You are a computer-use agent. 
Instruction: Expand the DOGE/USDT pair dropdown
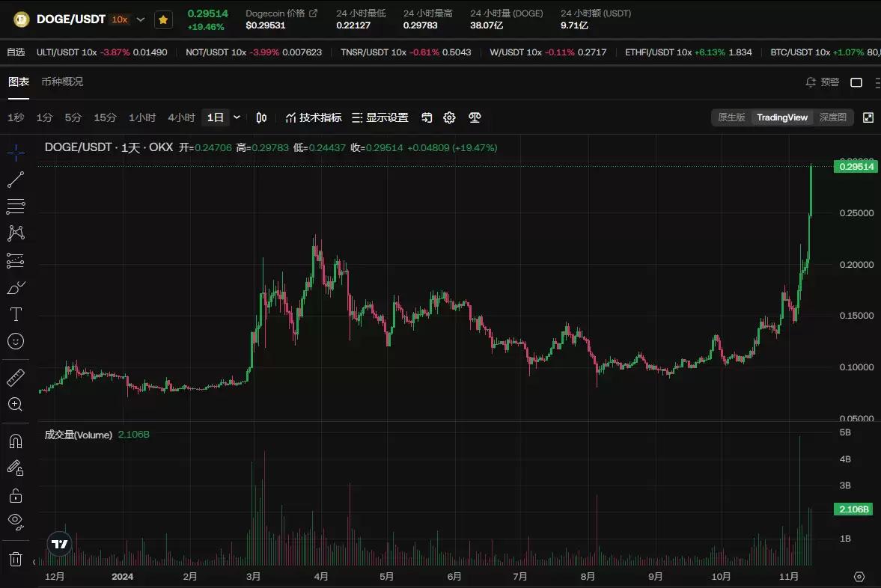click(x=141, y=19)
